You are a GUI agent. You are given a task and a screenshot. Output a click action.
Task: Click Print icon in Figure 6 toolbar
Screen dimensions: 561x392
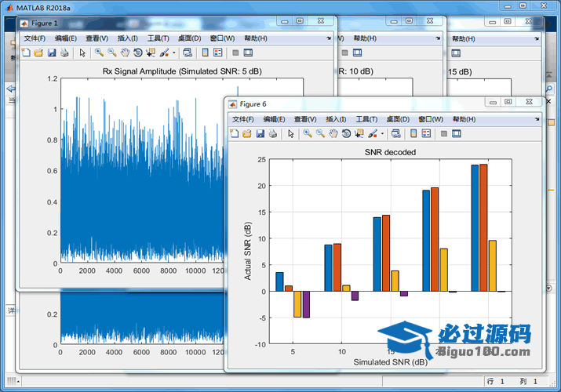tap(272, 134)
